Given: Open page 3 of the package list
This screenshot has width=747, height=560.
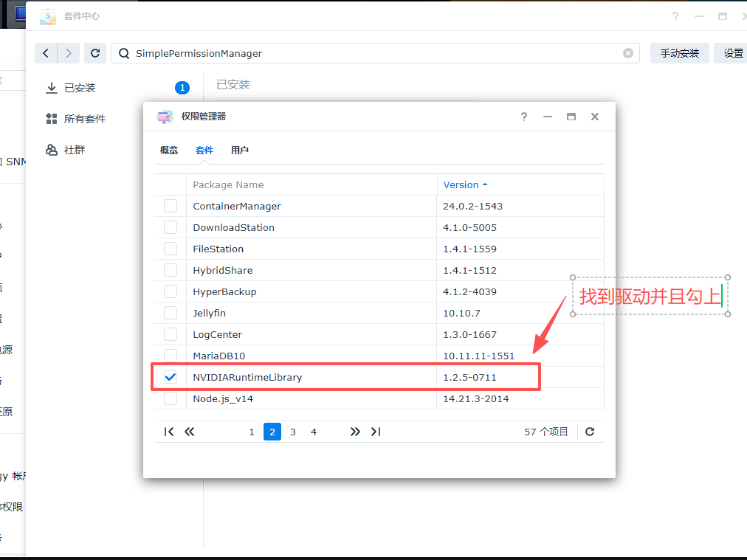Looking at the screenshot, I should coord(293,432).
